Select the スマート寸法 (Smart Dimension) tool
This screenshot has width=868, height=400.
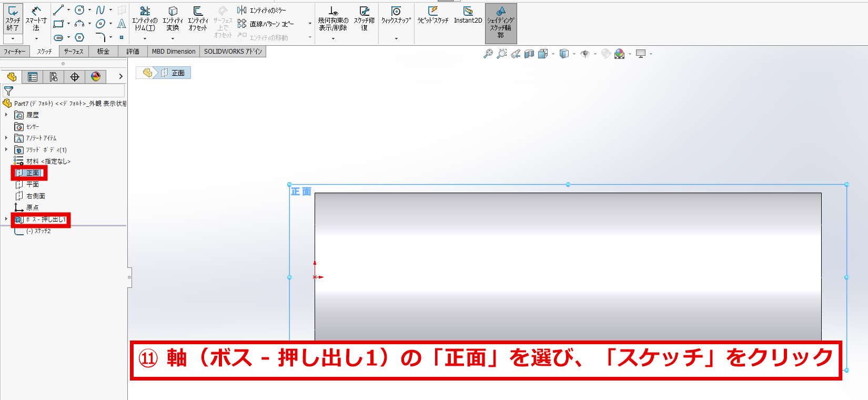[x=36, y=18]
